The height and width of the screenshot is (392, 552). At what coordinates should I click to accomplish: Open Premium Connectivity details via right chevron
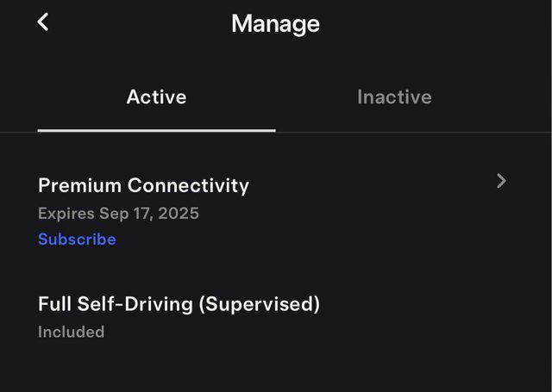[x=501, y=181]
